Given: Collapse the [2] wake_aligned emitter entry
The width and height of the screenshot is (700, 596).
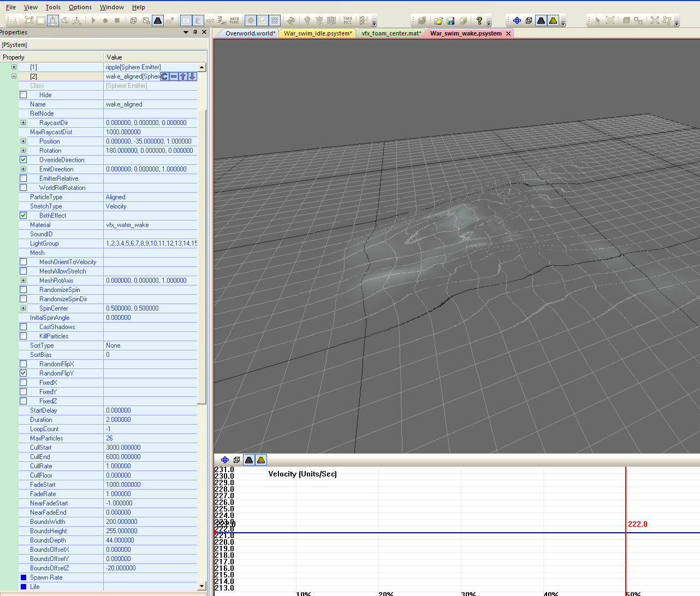Looking at the screenshot, I should click(x=14, y=76).
